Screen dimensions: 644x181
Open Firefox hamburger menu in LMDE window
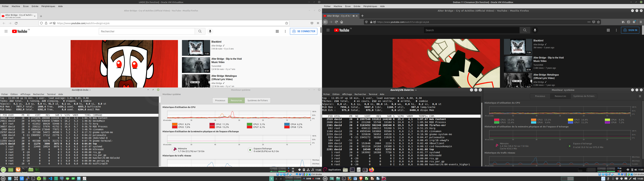point(318,23)
